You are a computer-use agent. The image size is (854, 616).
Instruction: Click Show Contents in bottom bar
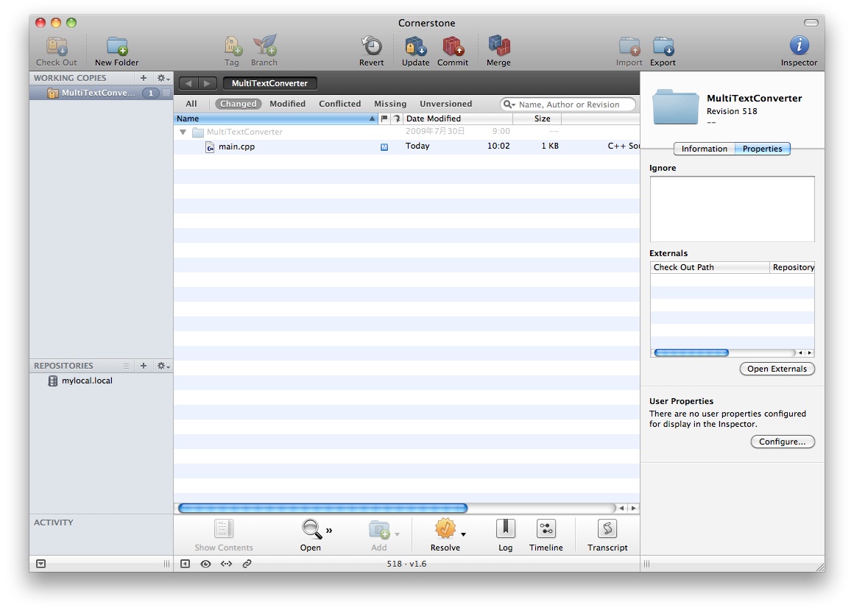224,529
